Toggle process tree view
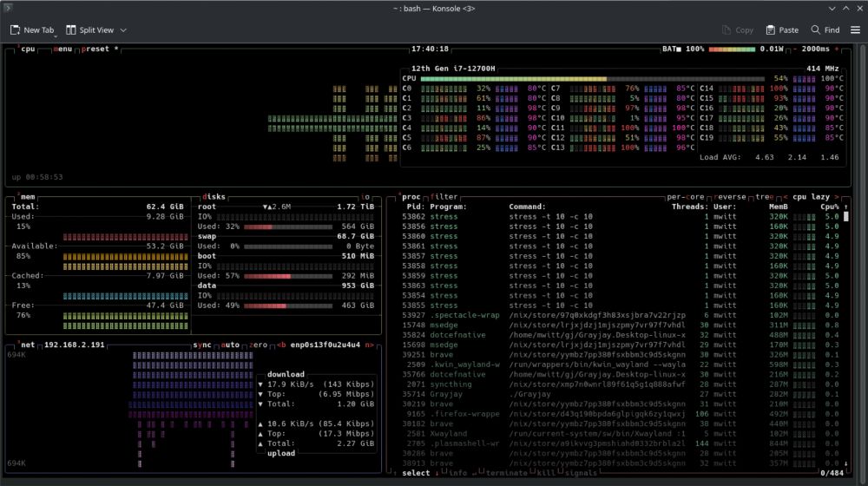Image resolution: width=868 pixels, height=486 pixels. point(765,196)
